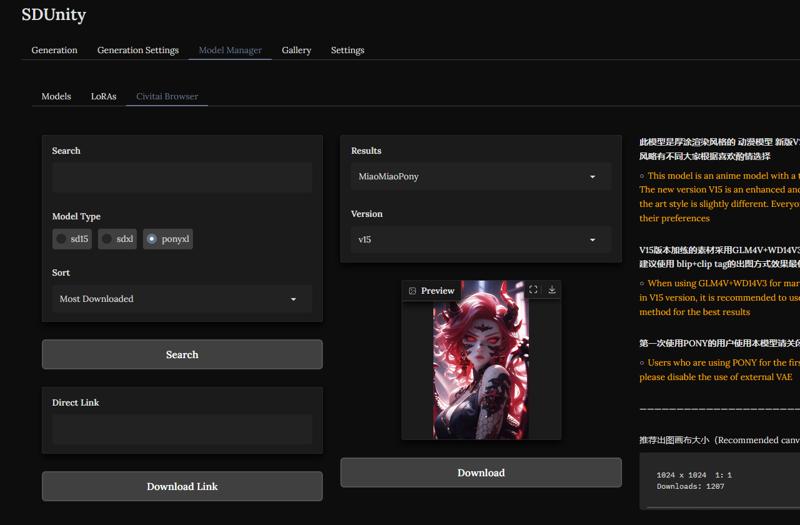
Task: Select the sdxl model type
Action: [117, 239]
